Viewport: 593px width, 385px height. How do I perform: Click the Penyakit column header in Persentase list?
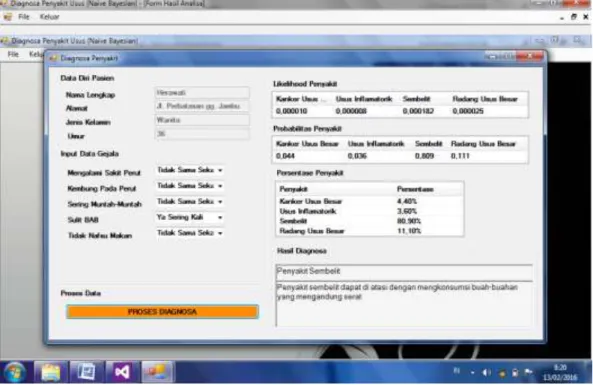tap(336, 189)
